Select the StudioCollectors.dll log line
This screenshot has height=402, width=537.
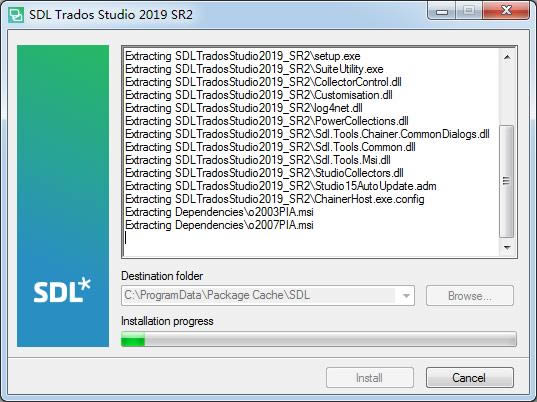pos(264,173)
